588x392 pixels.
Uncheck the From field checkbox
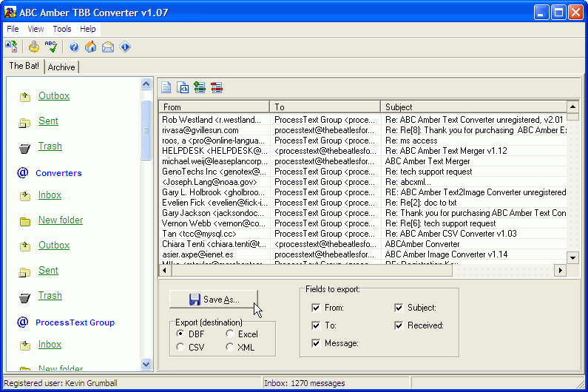point(316,308)
